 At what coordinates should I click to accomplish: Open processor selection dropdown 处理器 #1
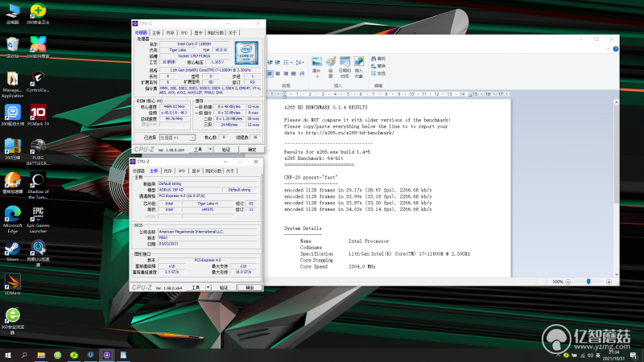[x=177, y=138]
